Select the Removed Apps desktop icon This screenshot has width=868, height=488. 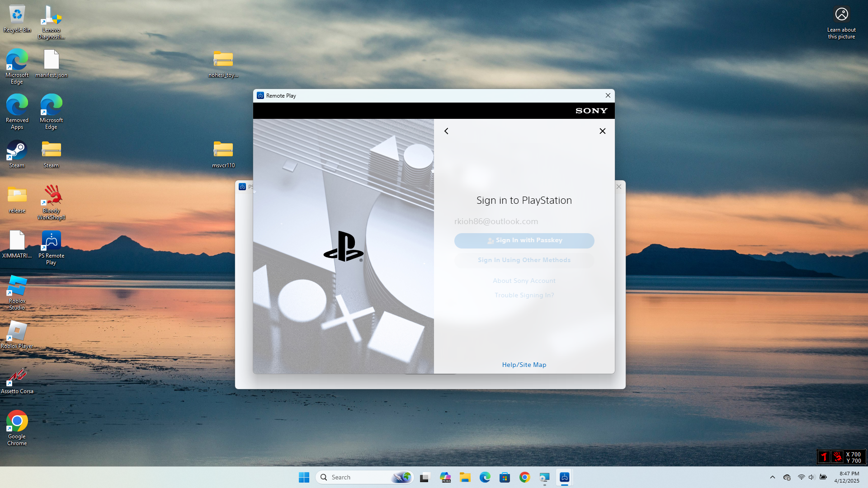pos(17,112)
